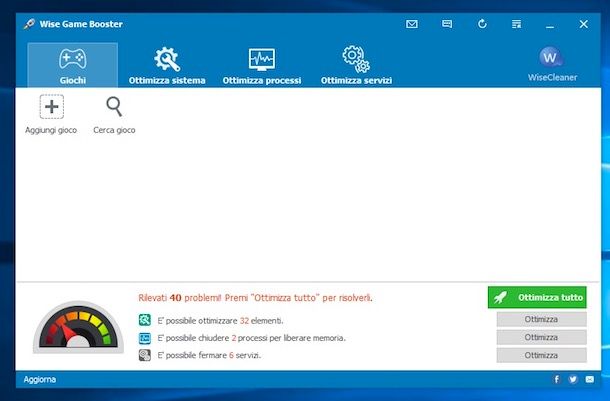
Task: Click the 'Rilevati 40 problemi' message
Action: [255, 298]
